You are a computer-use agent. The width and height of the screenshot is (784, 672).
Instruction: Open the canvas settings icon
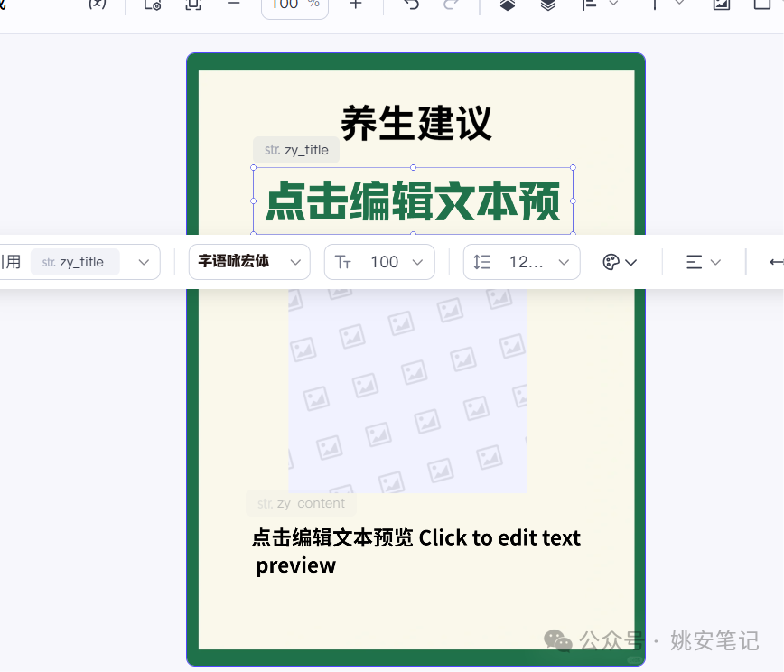[153, 5]
